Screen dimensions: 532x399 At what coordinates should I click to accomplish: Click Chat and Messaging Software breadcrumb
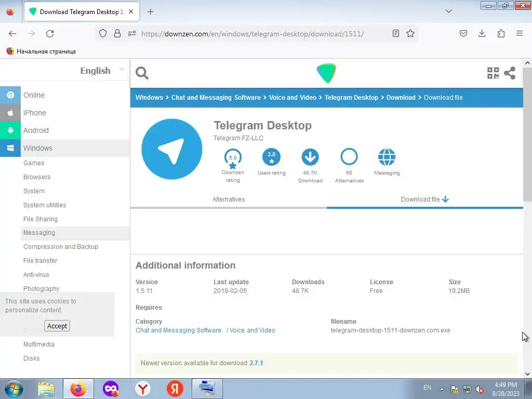(x=216, y=97)
